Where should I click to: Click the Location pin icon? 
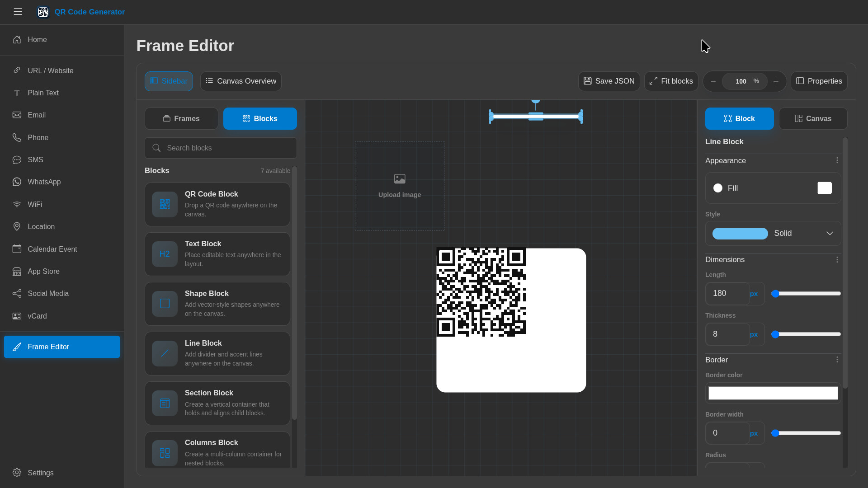17,226
